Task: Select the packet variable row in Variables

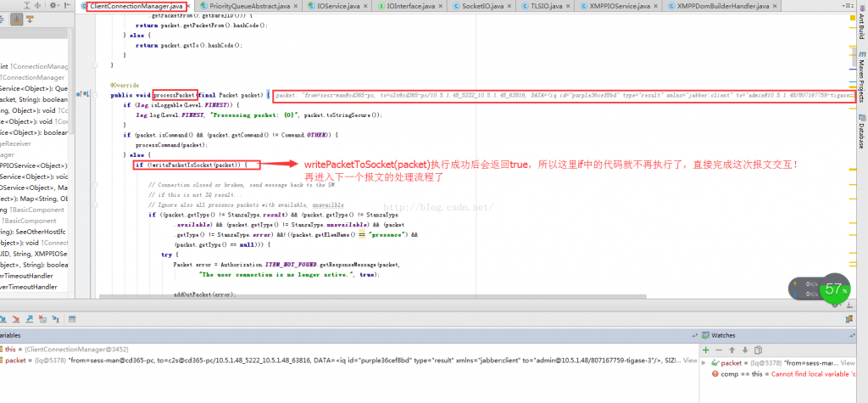Action: pos(348,361)
